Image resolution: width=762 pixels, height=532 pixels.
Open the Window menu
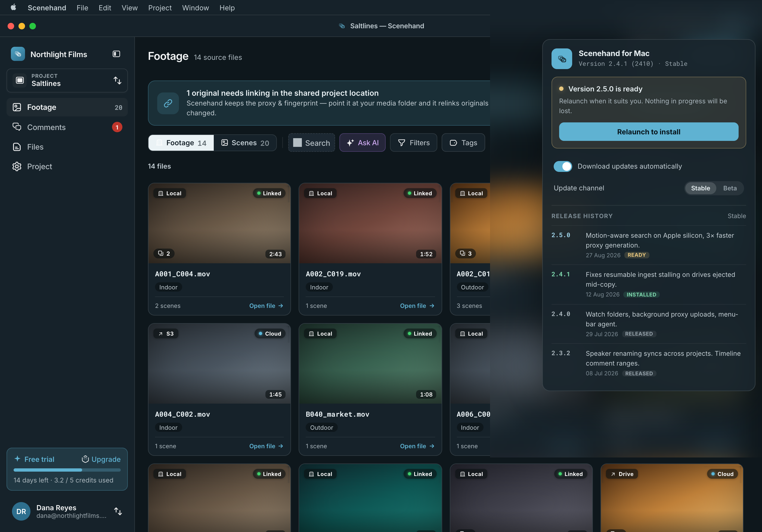196,8
